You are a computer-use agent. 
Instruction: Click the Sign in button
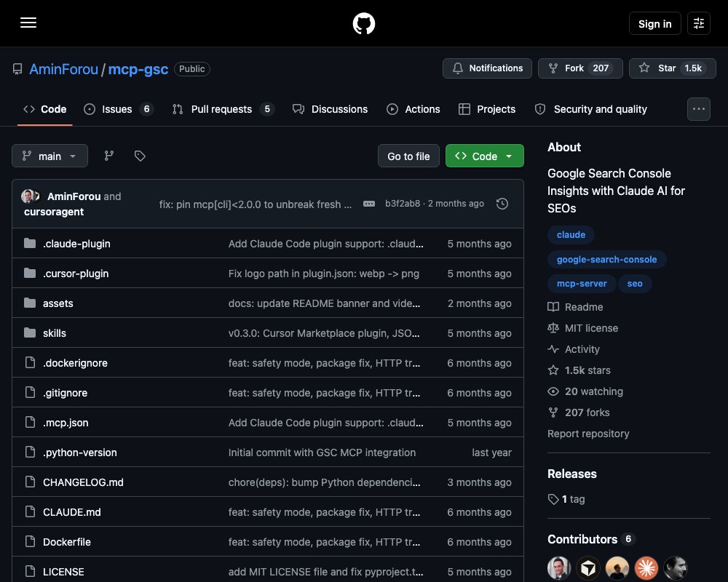click(x=654, y=23)
